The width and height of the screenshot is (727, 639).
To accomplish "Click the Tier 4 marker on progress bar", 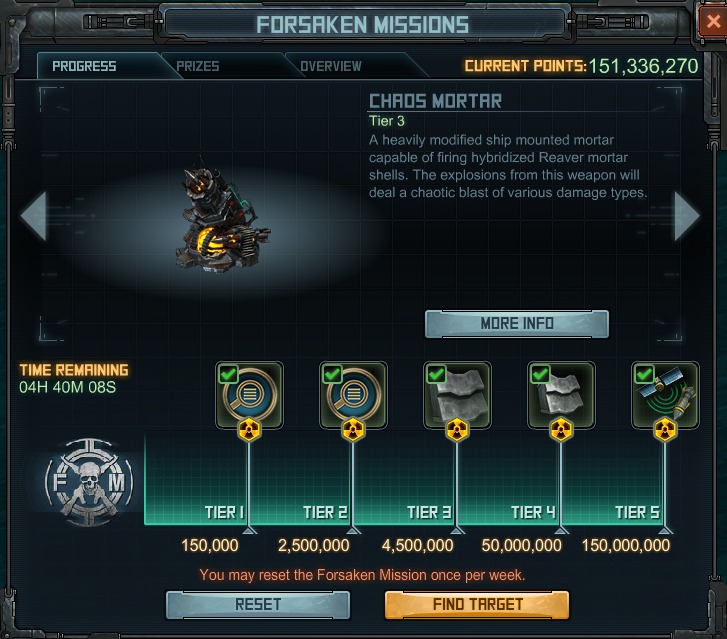I will click(x=561, y=530).
